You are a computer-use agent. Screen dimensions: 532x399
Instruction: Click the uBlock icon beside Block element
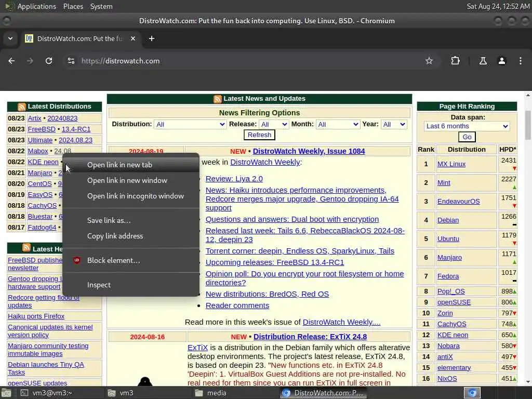[x=77, y=260]
